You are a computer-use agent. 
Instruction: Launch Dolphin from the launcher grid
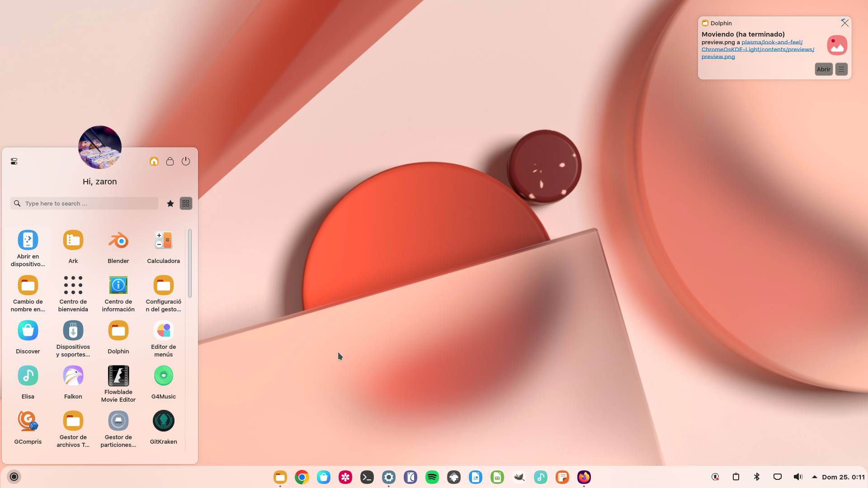(118, 338)
